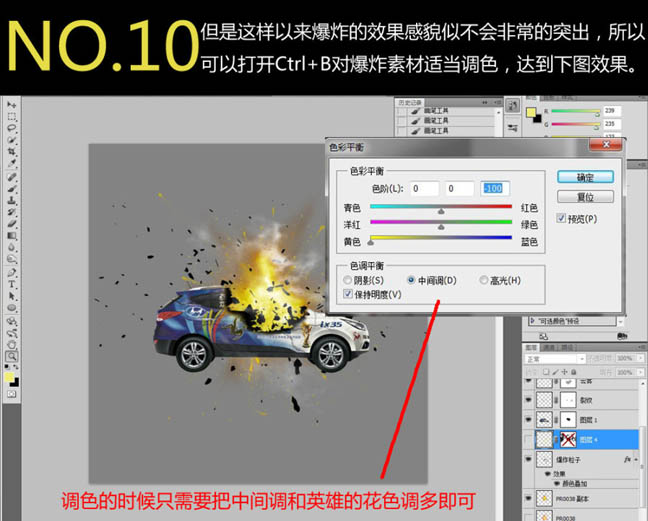This screenshot has height=521, width=648.
Task: Toggle Quick Mask mode icon
Action: [12, 394]
